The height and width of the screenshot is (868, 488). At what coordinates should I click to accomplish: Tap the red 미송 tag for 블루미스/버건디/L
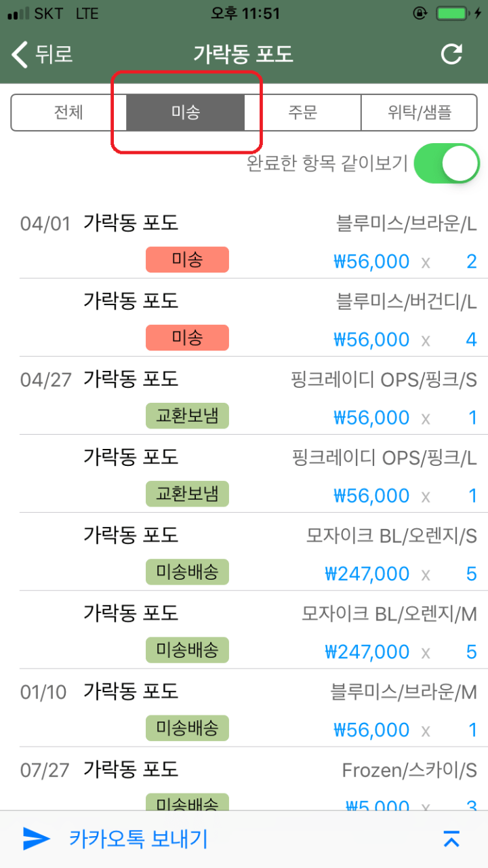[x=187, y=338]
